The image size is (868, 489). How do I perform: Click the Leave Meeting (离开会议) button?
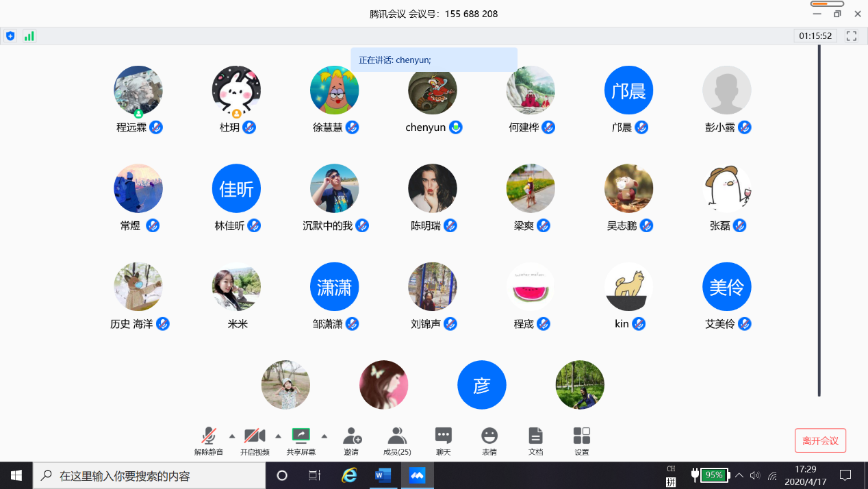[820, 440]
